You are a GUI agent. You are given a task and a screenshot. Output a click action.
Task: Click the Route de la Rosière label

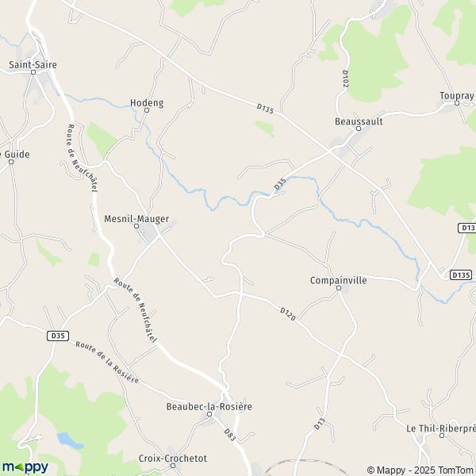[107, 363]
